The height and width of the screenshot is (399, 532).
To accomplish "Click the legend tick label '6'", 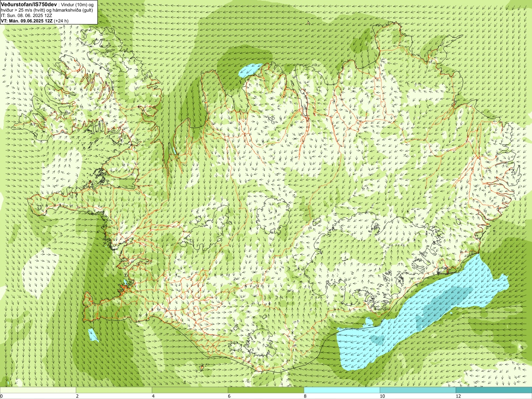I will click(229, 396).
